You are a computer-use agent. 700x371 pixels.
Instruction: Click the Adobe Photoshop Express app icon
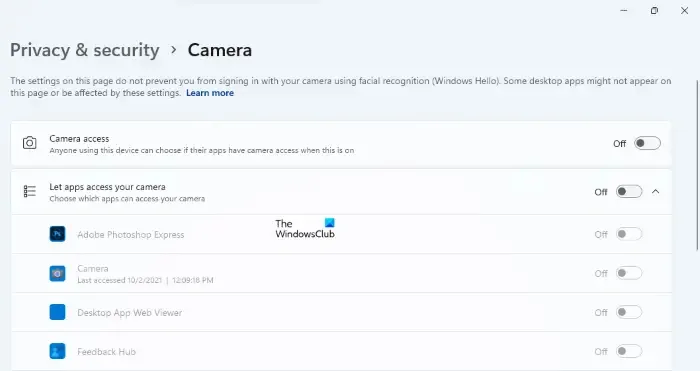[x=57, y=234]
